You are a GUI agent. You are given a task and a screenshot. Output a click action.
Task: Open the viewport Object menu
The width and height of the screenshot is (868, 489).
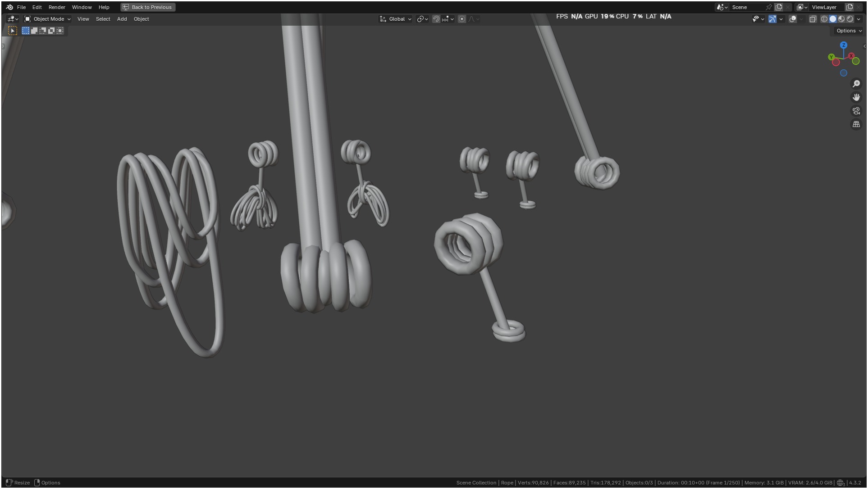click(141, 19)
